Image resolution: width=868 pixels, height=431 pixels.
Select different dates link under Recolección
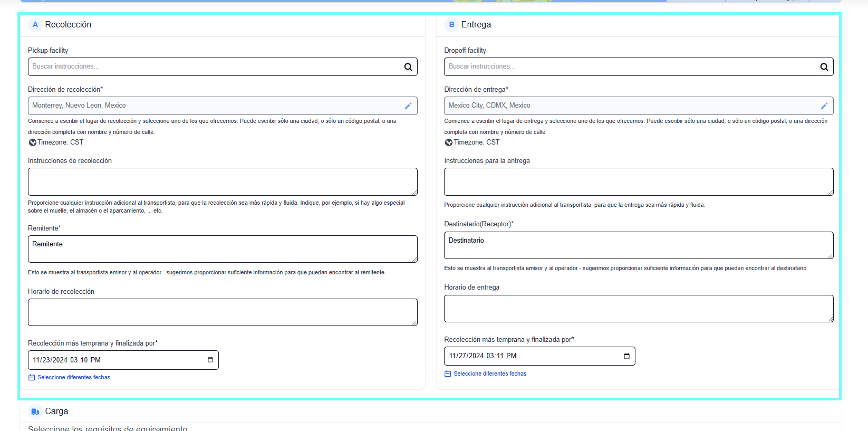coord(73,377)
